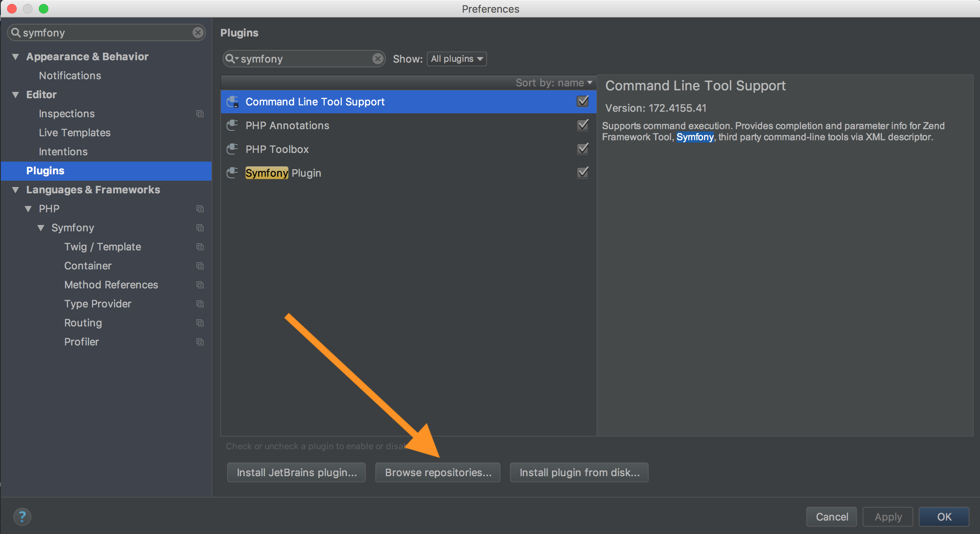Select Twig / Template settings page
Image resolution: width=980 pixels, height=534 pixels.
click(x=103, y=247)
